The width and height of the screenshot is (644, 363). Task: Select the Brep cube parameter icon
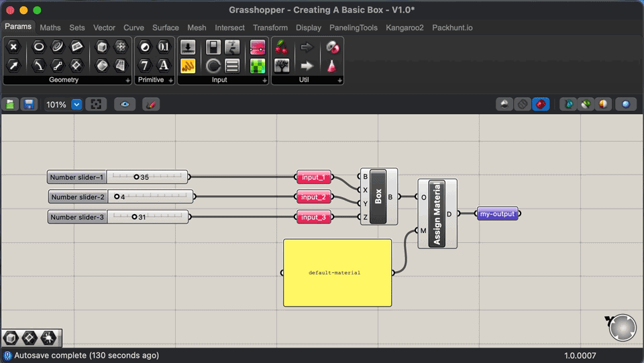(101, 47)
